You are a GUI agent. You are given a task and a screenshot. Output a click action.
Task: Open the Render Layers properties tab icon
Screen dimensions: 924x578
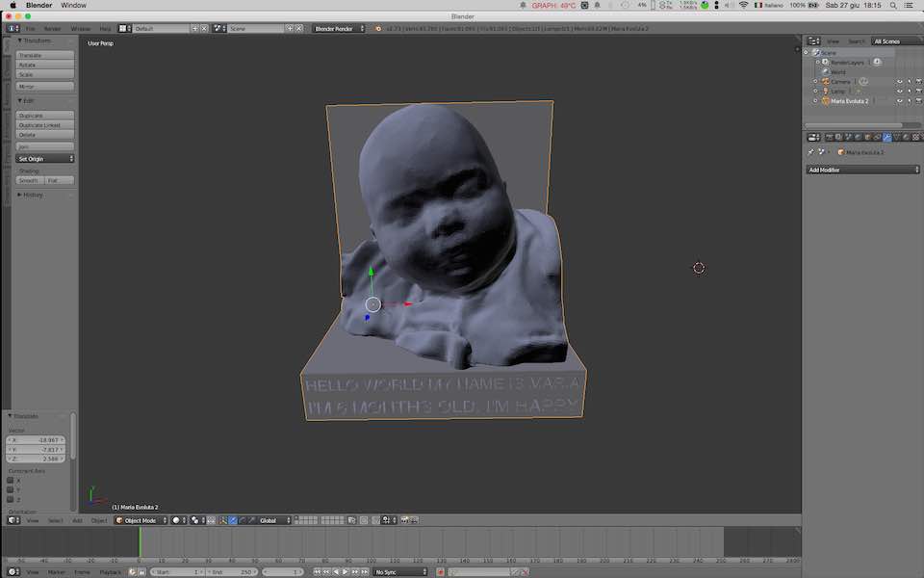pos(838,137)
